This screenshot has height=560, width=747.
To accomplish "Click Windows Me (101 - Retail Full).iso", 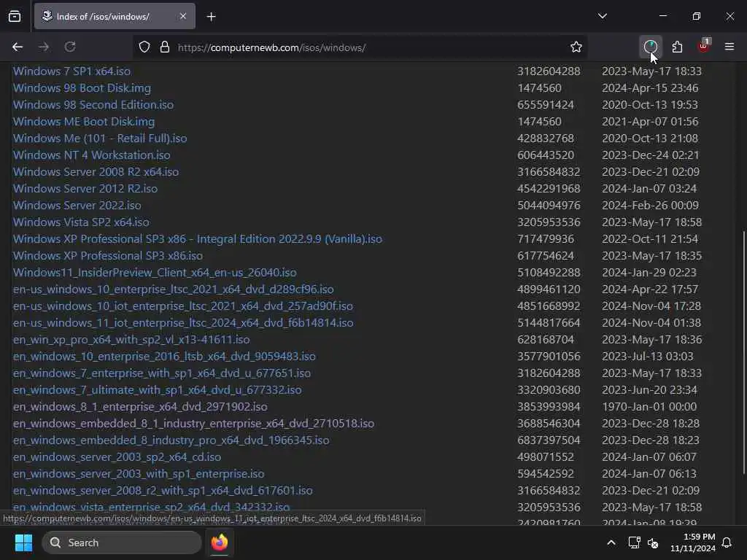I will pyautogui.click(x=100, y=138).
